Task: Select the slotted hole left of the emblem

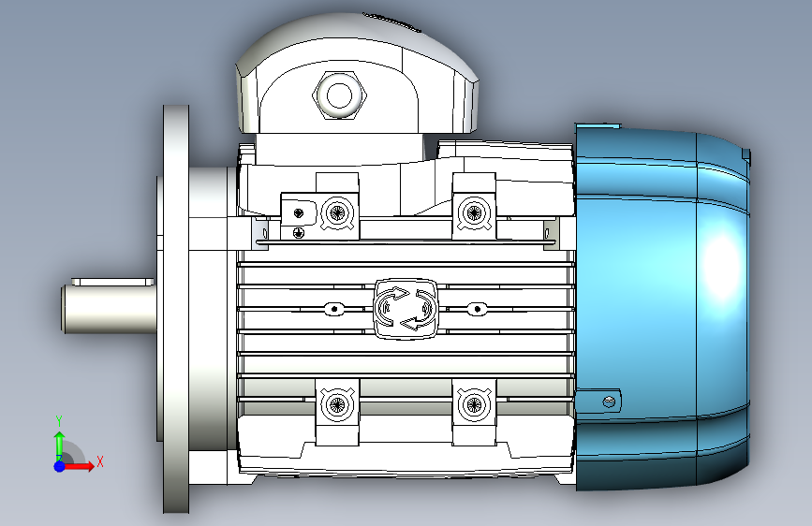Action: (x=334, y=309)
